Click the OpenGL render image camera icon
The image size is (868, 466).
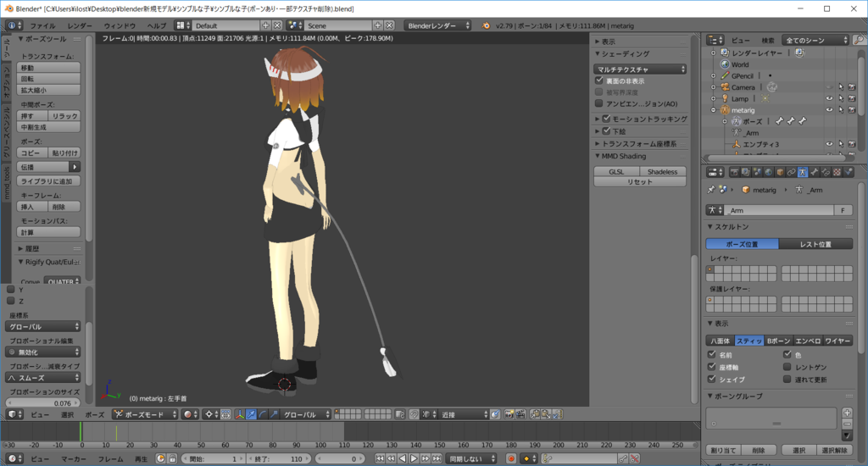click(x=509, y=414)
